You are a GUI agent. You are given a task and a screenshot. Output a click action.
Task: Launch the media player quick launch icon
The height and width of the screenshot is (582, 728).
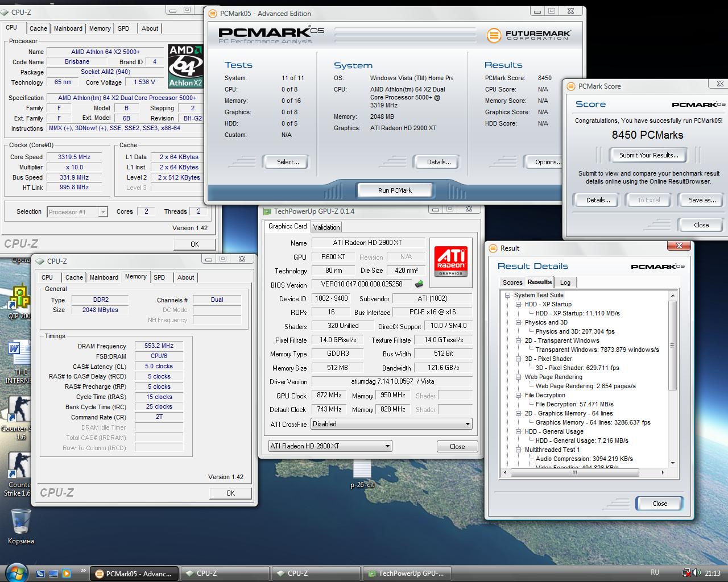point(66,573)
